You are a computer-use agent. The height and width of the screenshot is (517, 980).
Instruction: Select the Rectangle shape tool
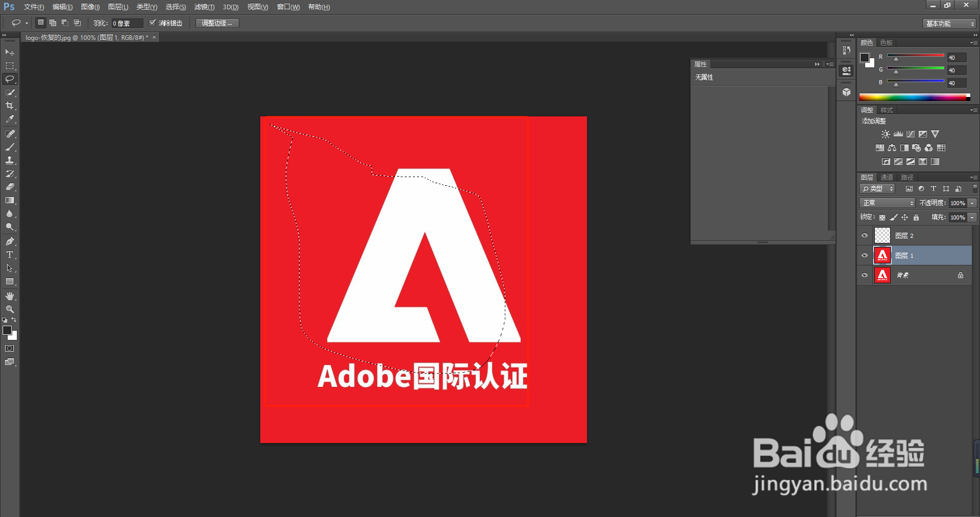coord(10,281)
